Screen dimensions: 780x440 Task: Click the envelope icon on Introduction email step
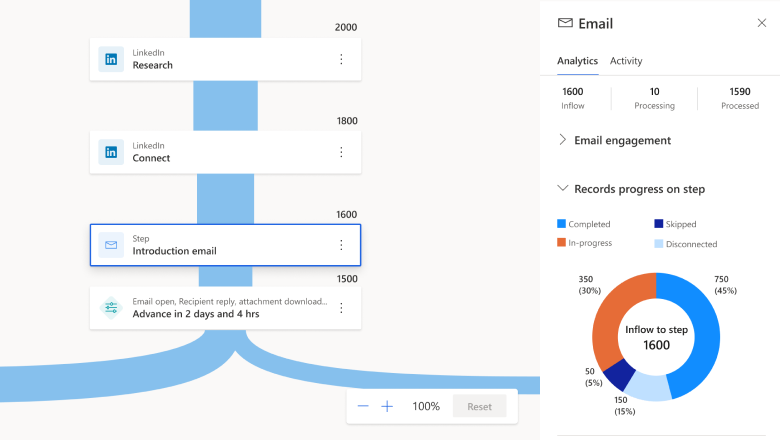click(x=111, y=245)
